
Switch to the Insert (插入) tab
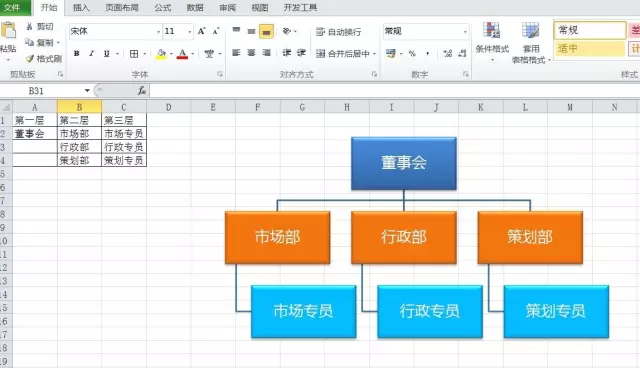[x=81, y=7]
